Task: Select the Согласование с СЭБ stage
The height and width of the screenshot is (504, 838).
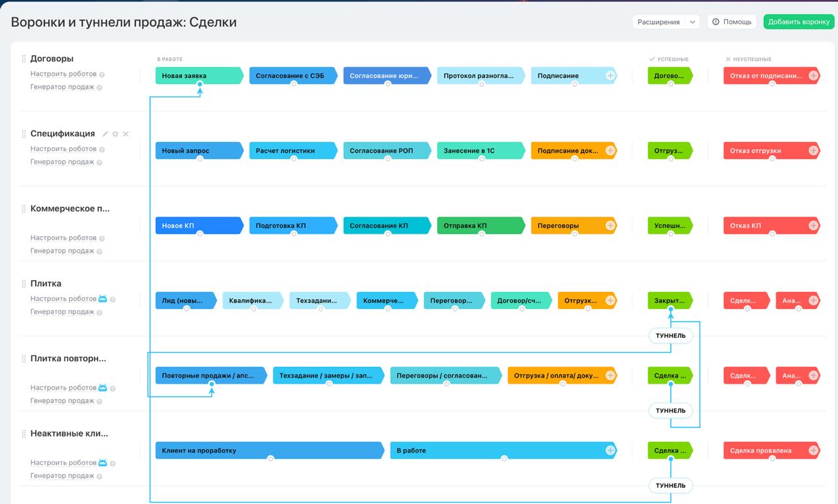Action: (293, 76)
